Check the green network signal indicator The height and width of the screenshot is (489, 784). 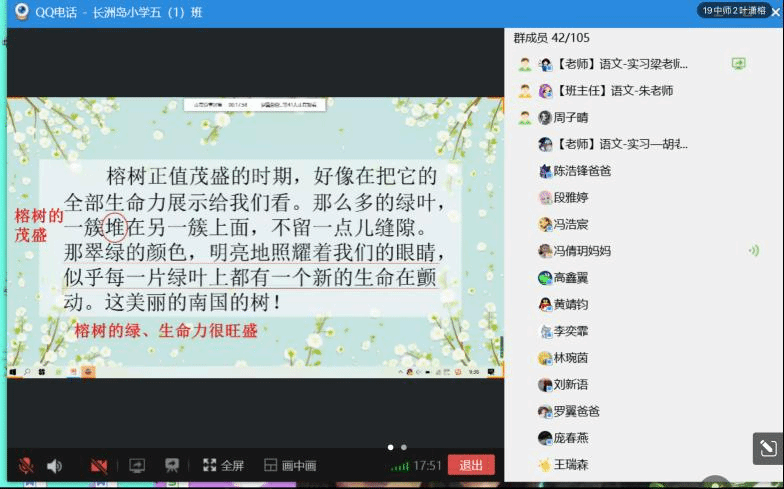point(400,466)
